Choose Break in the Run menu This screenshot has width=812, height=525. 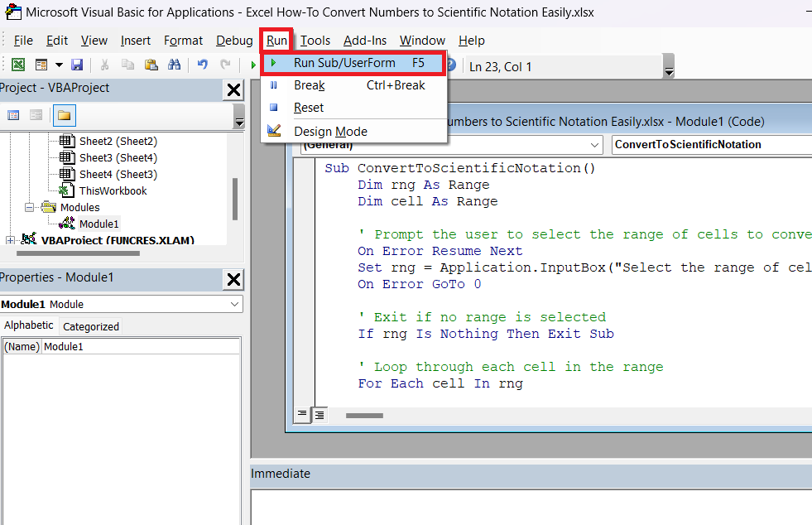tap(353, 85)
